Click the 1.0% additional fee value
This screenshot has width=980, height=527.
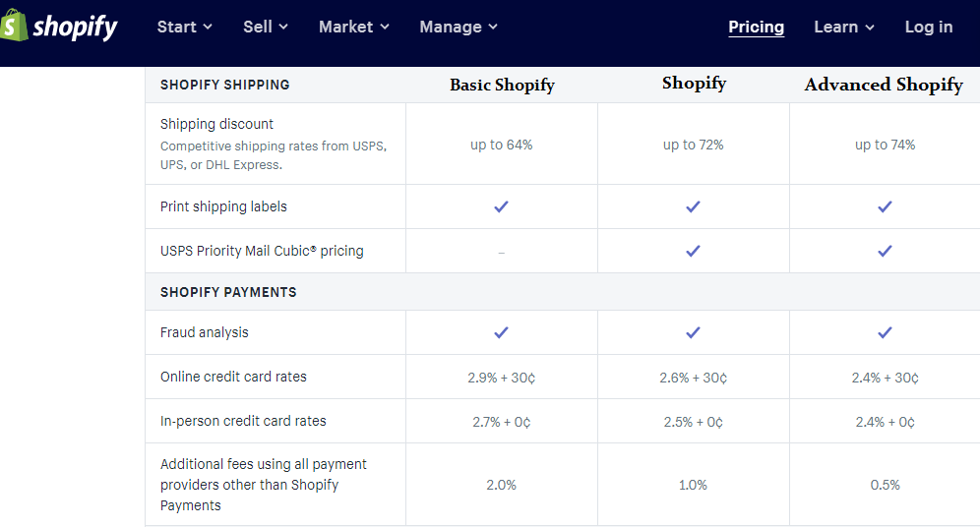click(693, 485)
